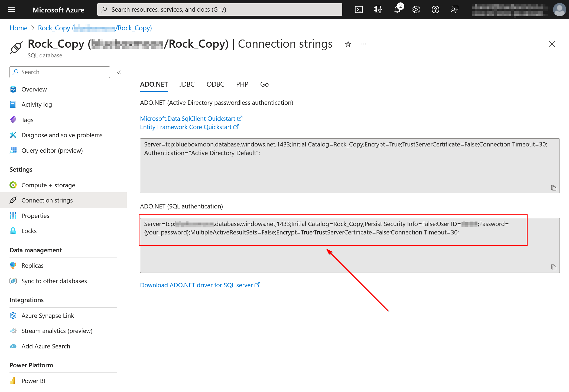Open the feedback icon in header
Screen dimensions: 569x392
[x=454, y=10]
